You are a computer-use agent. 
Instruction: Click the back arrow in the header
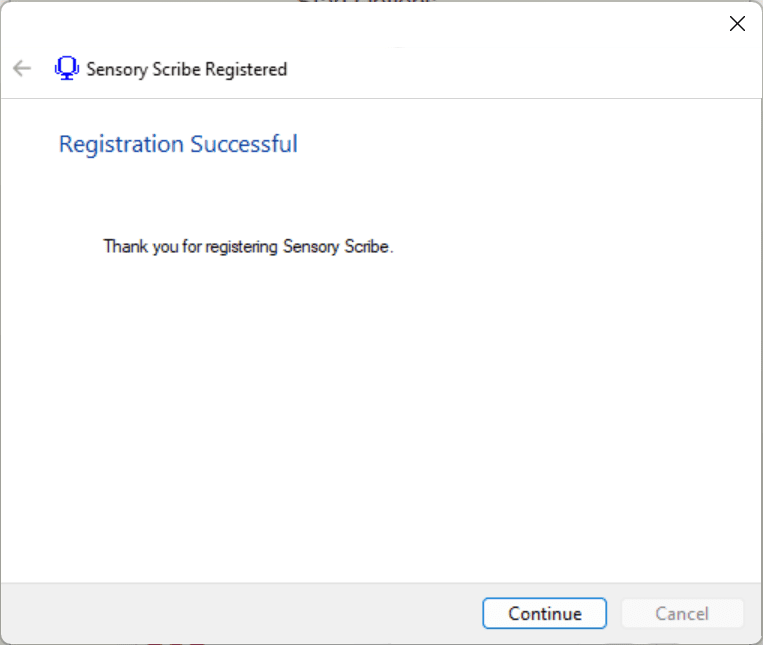pos(22,69)
